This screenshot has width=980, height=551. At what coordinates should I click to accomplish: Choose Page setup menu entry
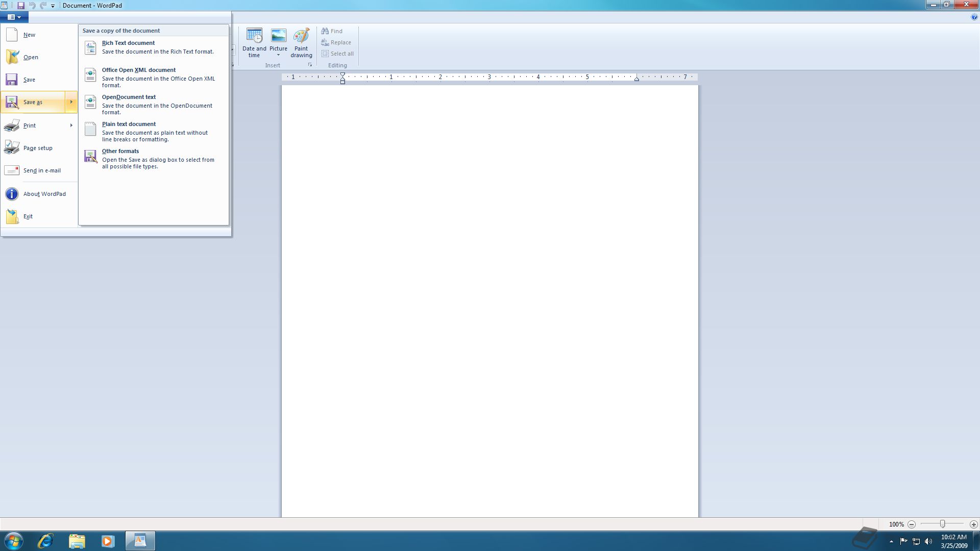[39, 148]
